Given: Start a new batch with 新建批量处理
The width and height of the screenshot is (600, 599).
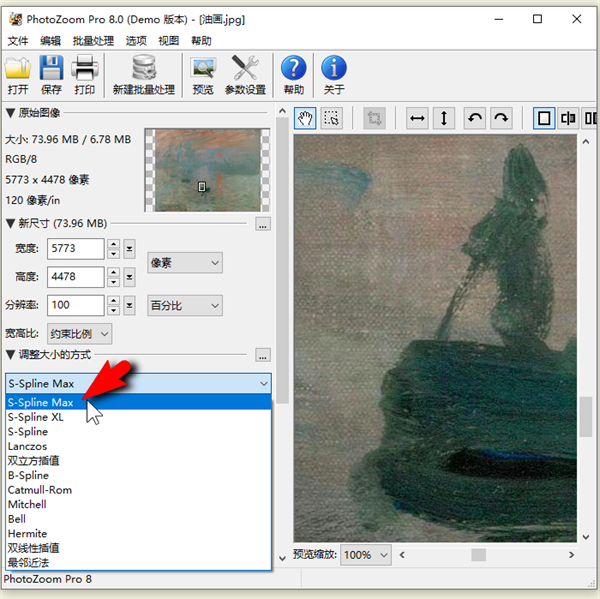Looking at the screenshot, I should point(143,75).
